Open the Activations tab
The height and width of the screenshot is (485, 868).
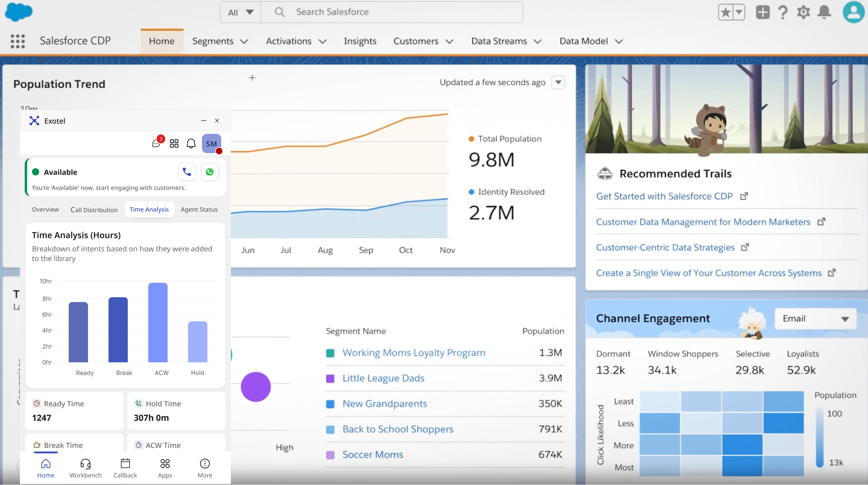pos(288,41)
